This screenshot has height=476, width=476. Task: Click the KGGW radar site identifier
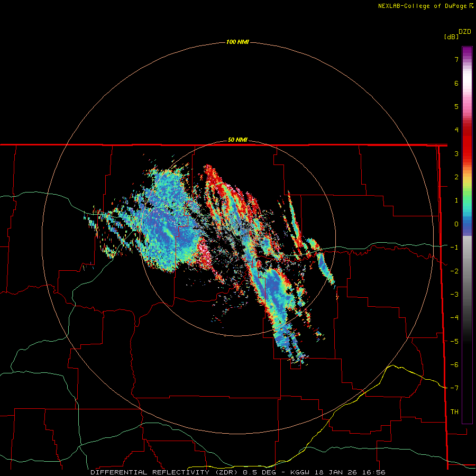click(x=301, y=472)
